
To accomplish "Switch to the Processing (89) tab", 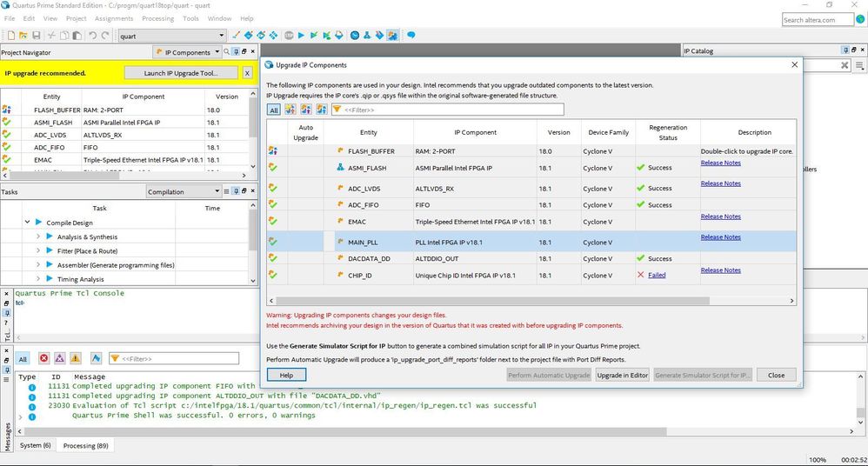I will pyautogui.click(x=85, y=445).
